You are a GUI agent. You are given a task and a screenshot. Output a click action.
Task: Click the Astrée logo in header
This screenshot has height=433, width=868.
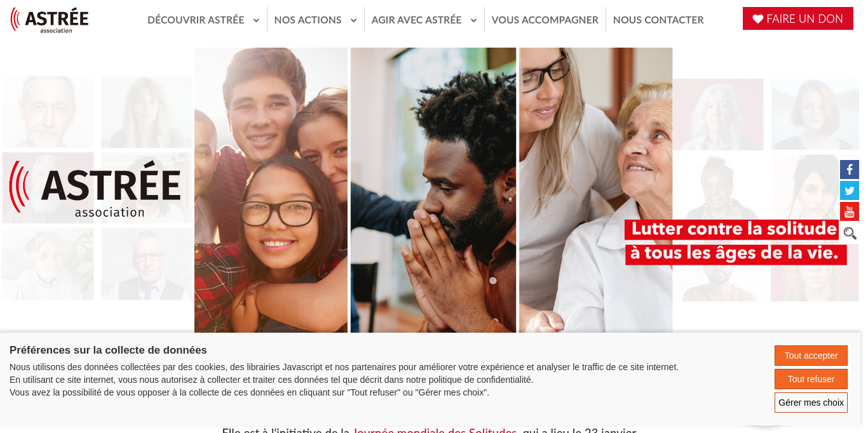tap(50, 20)
